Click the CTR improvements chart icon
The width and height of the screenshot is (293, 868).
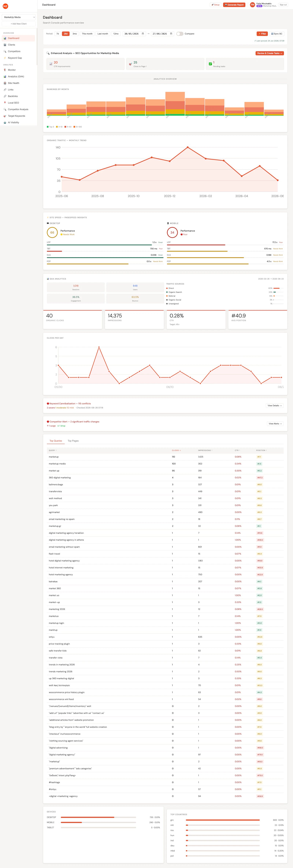click(x=51, y=64)
